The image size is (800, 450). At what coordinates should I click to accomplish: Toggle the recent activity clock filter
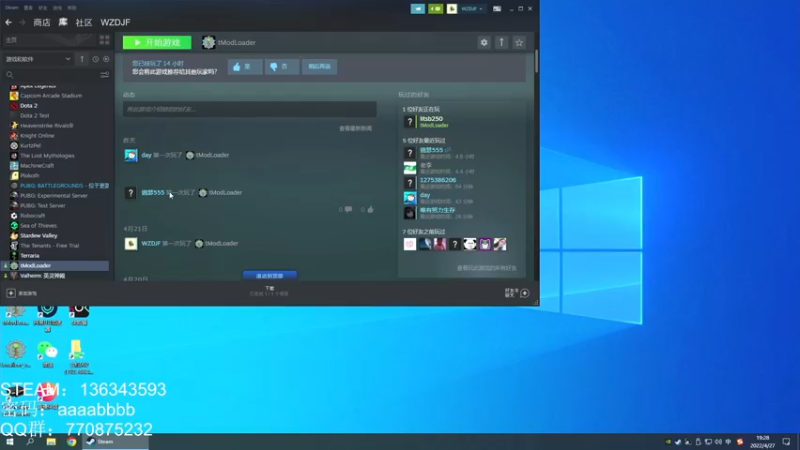click(x=95, y=59)
